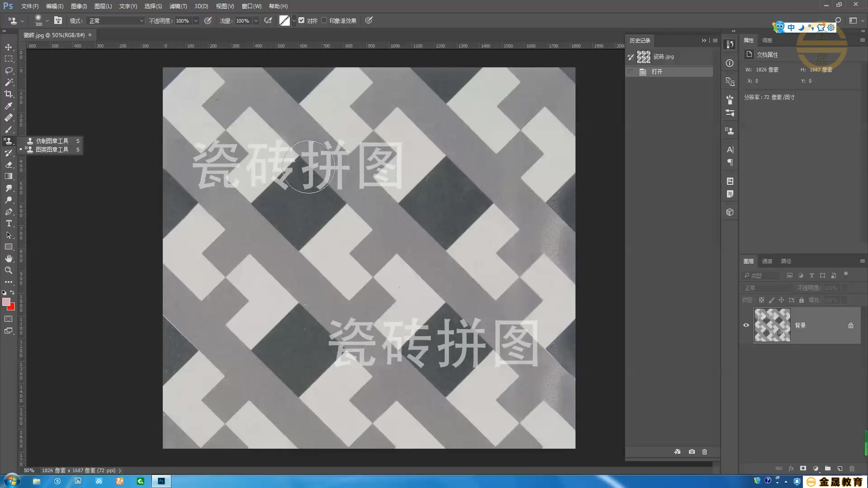Select the Move tool in the toolbar
The width and height of the screenshot is (868, 488).
coord(9,47)
